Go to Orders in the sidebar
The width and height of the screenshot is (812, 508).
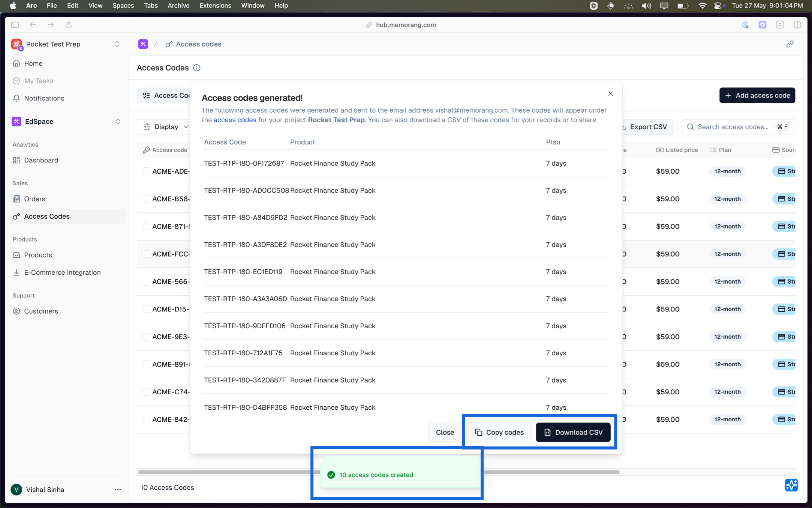[34, 199]
